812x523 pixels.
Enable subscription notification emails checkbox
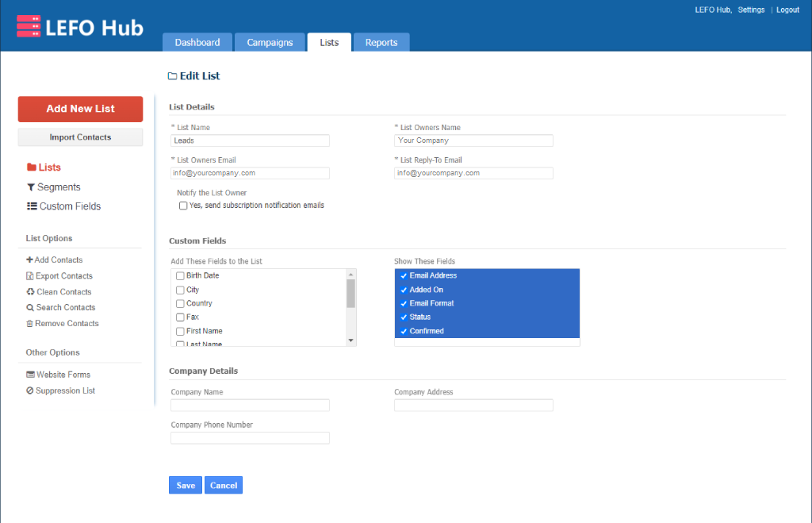183,206
